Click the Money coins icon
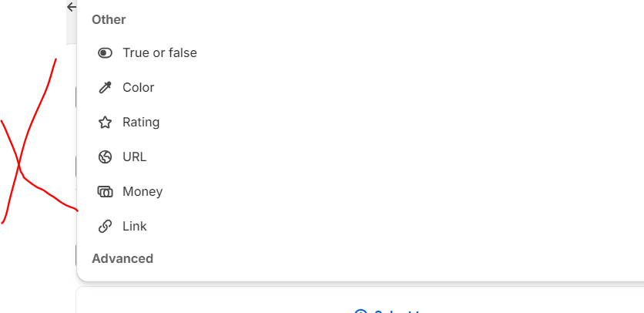 click(x=106, y=192)
